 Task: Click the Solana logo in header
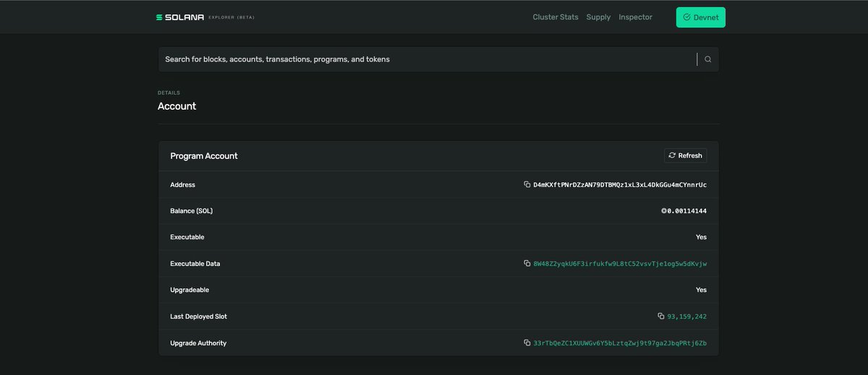tap(180, 17)
